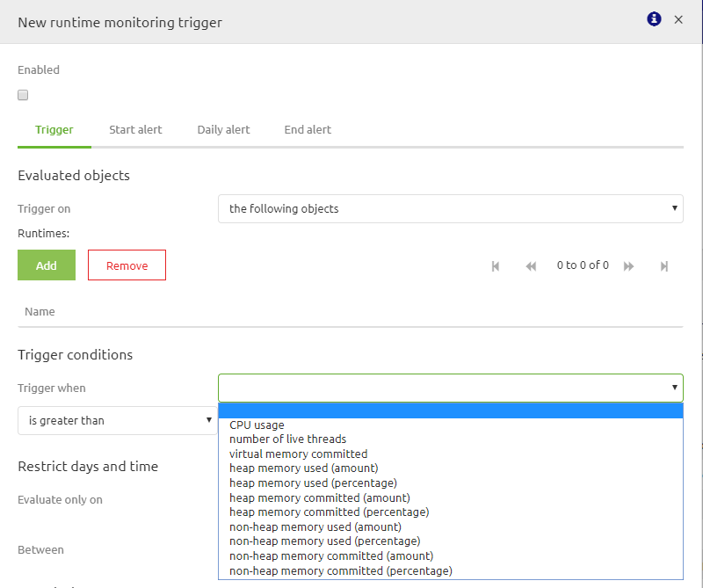Go to next page of runtimes
The height and width of the screenshot is (588, 703).
click(x=629, y=265)
